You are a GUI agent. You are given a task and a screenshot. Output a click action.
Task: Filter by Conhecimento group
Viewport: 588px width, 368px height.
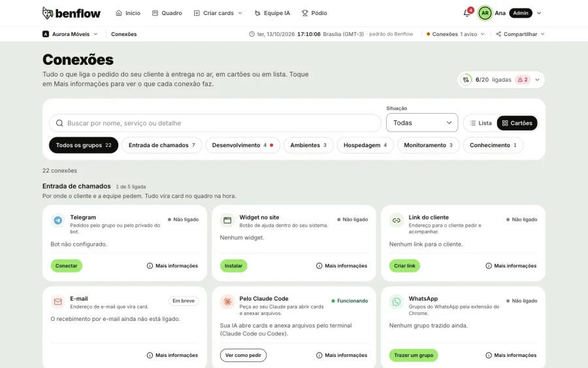(493, 145)
